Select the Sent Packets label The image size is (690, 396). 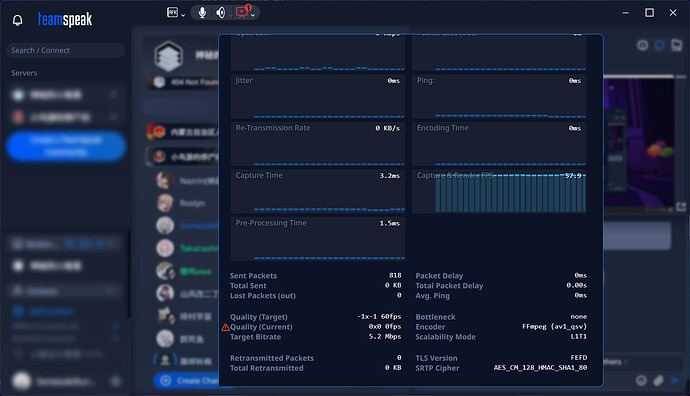click(253, 276)
